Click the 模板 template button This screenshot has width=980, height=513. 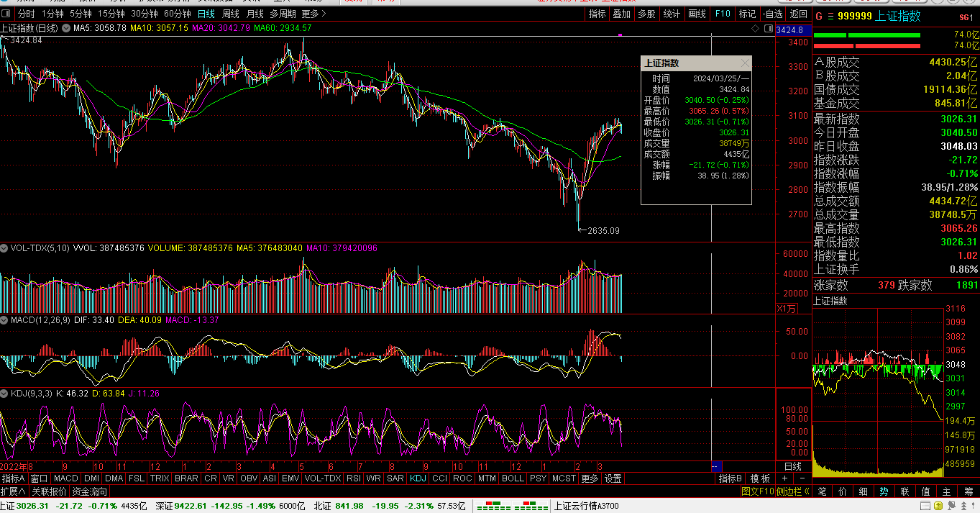tap(761, 478)
